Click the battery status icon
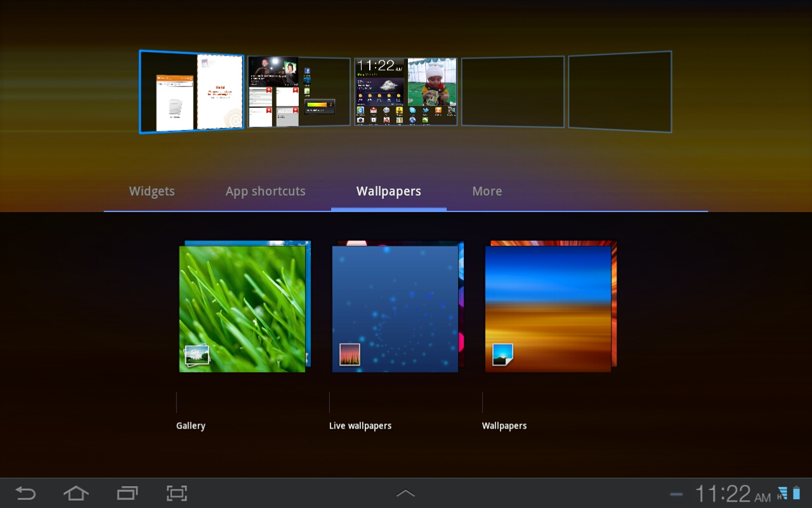 pos(797,493)
